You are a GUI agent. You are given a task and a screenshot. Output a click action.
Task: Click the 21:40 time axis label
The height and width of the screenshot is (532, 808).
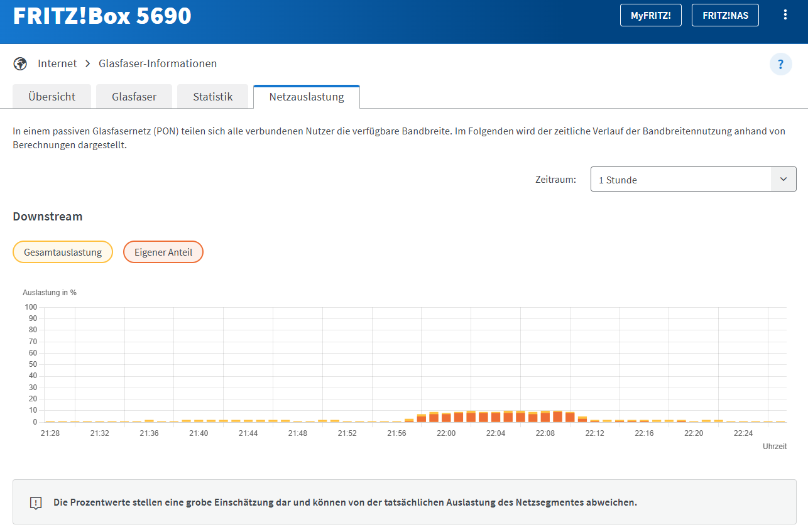[199, 433]
